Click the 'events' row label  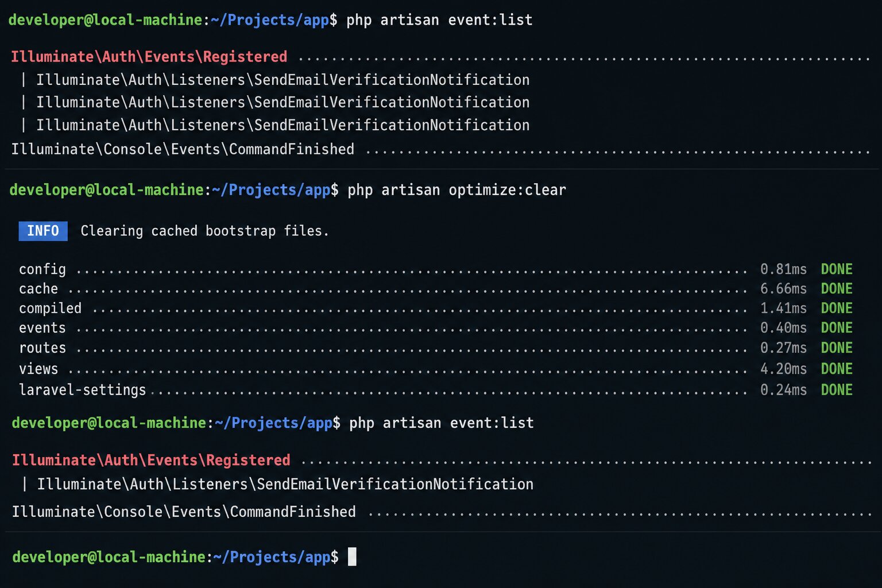[42, 328]
